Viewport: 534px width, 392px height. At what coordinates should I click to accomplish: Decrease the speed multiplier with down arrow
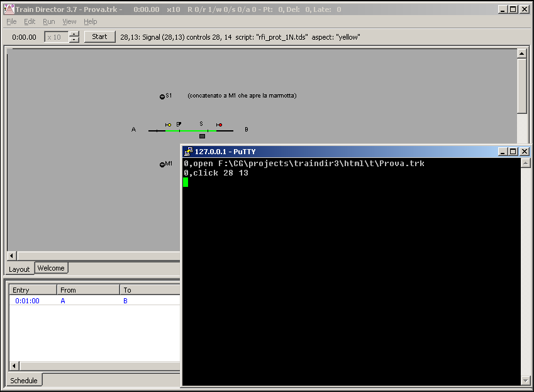pyautogui.click(x=74, y=40)
